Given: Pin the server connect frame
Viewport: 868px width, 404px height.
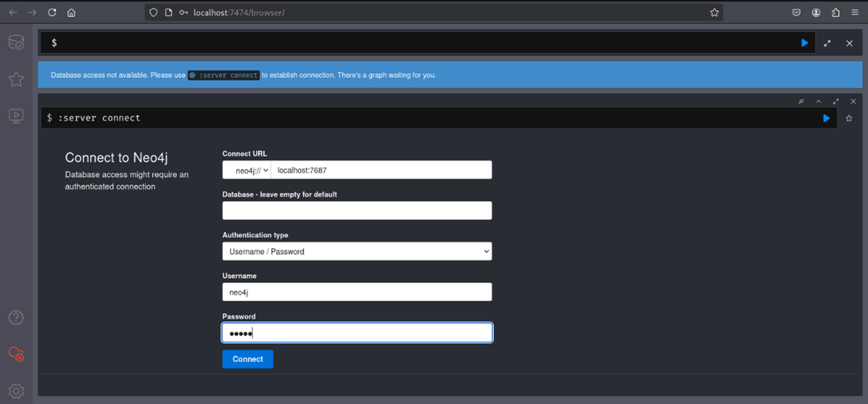Looking at the screenshot, I should [x=801, y=101].
